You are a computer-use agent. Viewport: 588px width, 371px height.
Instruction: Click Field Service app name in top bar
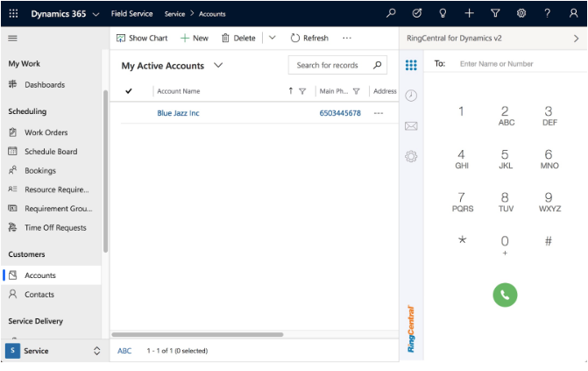pyautogui.click(x=131, y=13)
